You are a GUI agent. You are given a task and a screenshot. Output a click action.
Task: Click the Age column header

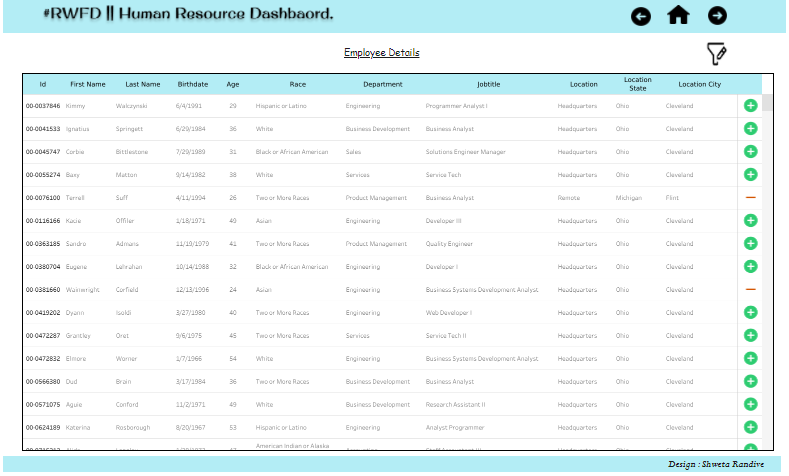click(x=232, y=85)
